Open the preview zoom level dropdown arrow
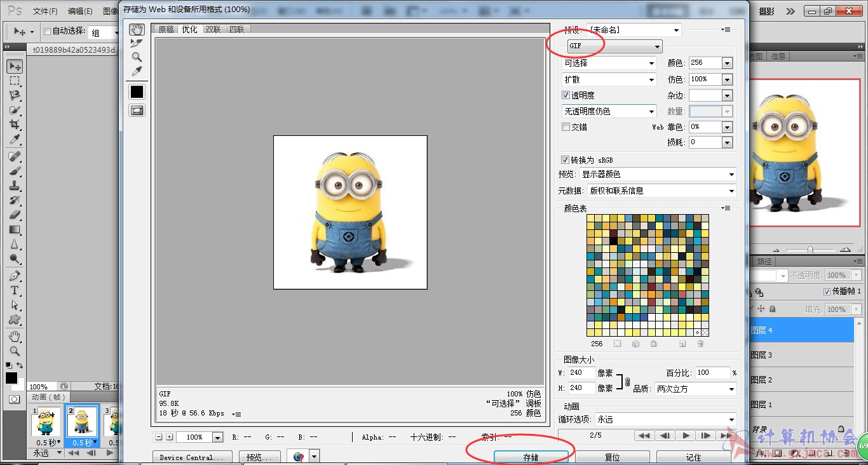The width and height of the screenshot is (868, 465). (217, 437)
